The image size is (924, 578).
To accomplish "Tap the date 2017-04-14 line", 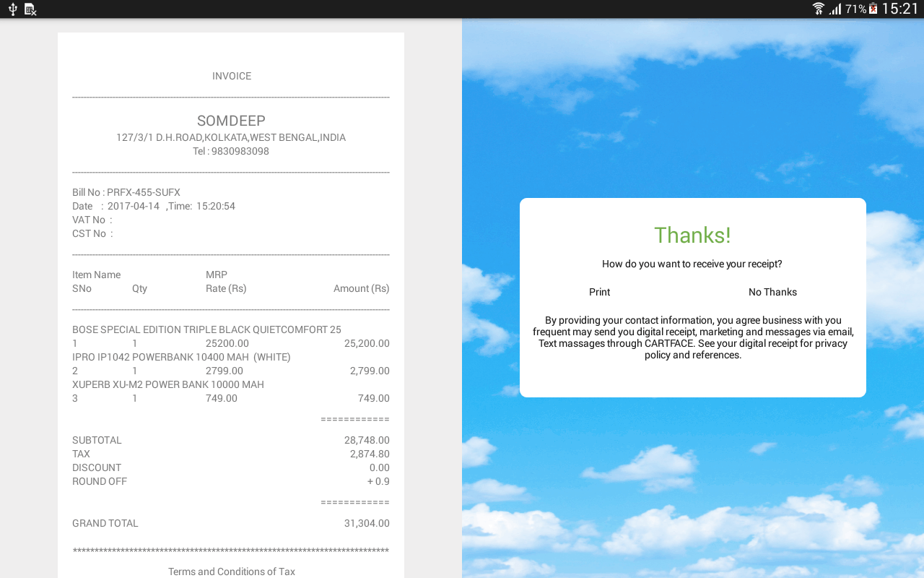I will (x=154, y=206).
